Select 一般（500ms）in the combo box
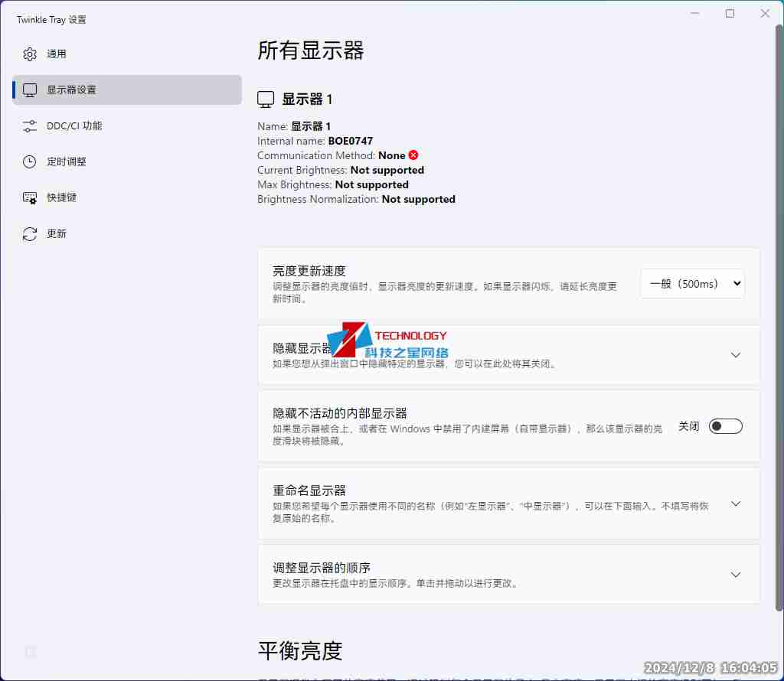 (691, 283)
